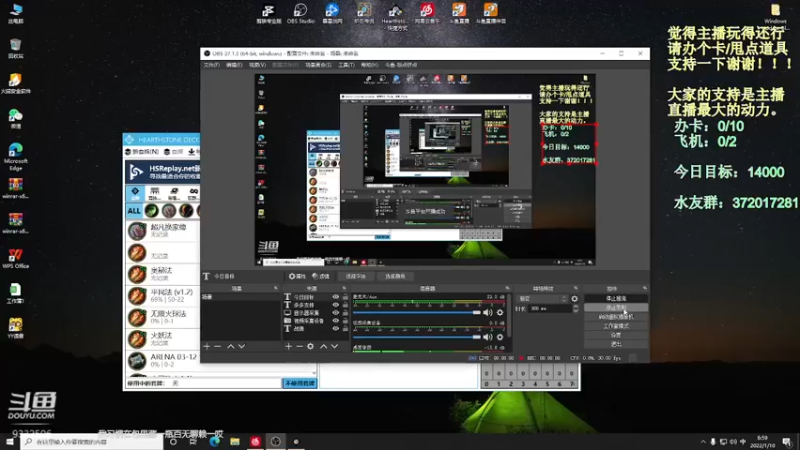This screenshot has width=800, height=450.
Task: Open scene transition properties gear icon
Action: [575, 298]
